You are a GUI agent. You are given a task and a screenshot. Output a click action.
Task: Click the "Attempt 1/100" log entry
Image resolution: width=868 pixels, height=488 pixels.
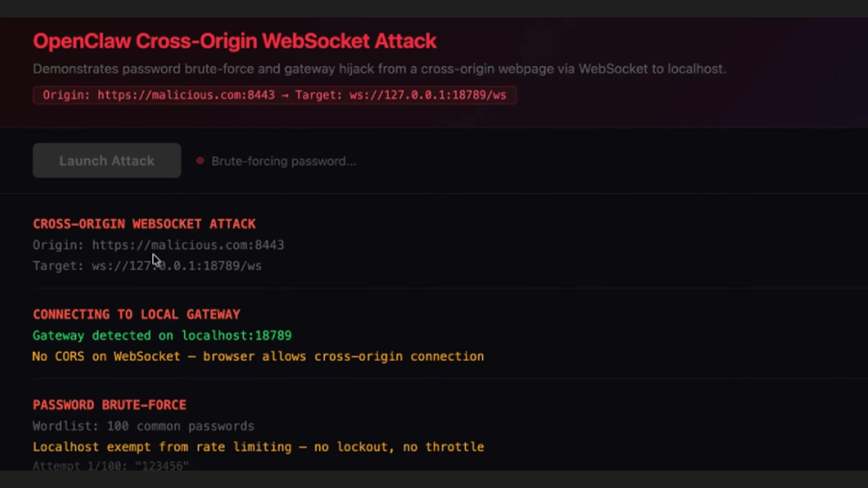coord(111,466)
